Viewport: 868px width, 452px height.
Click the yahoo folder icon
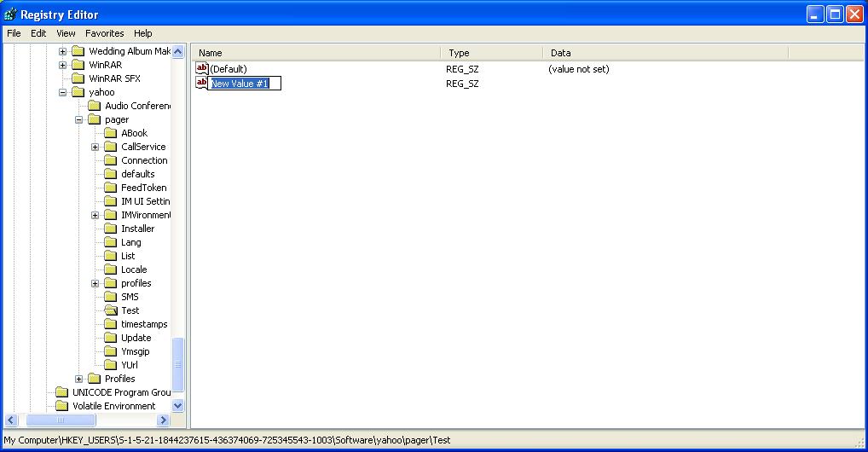coord(78,92)
